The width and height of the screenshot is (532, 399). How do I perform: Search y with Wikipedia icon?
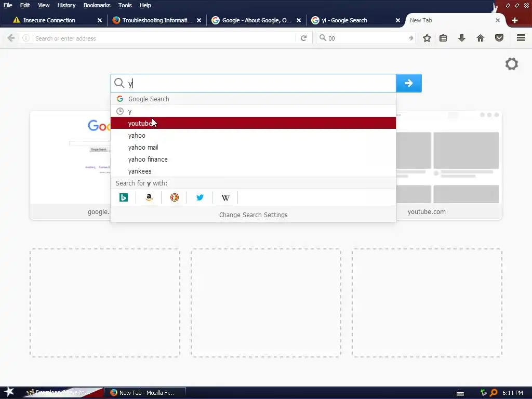225,197
